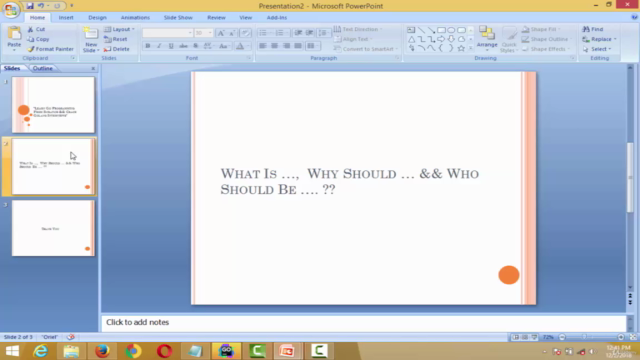The width and height of the screenshot is (640, 360).
Task: Toggle Strikethrough formatting
Action: (x=183, y=46)
